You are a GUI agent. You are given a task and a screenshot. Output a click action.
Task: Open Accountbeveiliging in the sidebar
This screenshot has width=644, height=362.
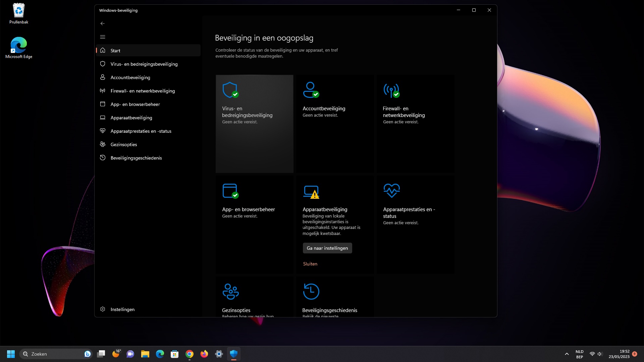pos(148,77)
